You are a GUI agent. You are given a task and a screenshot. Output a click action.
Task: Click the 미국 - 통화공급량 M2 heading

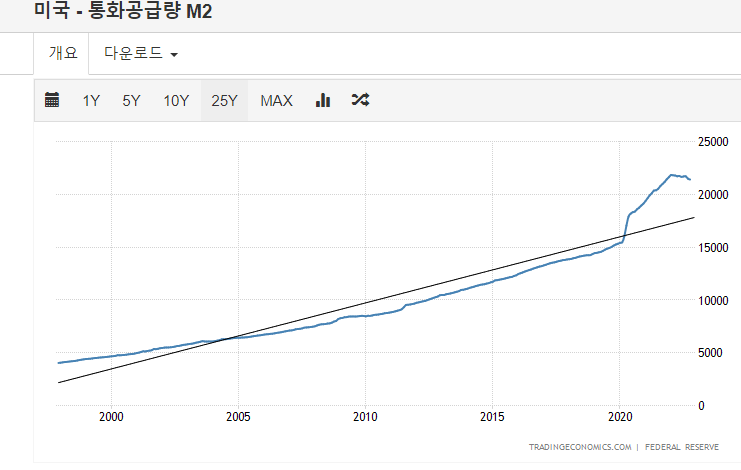[123, 10]
